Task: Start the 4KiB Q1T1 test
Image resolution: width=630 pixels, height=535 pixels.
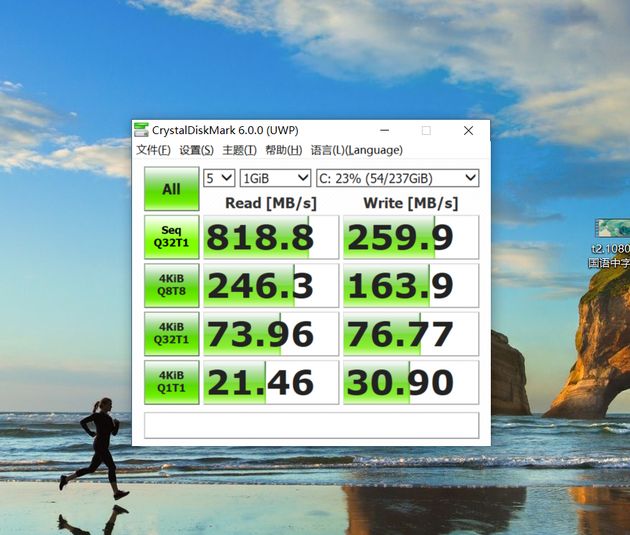Action: tap(171, 382)
